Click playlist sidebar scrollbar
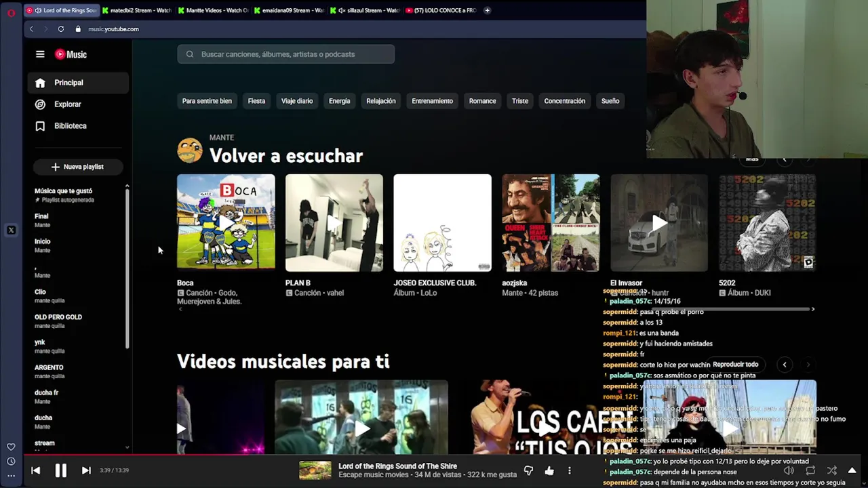This screenshot has width=868, height=488. point(127,270)
